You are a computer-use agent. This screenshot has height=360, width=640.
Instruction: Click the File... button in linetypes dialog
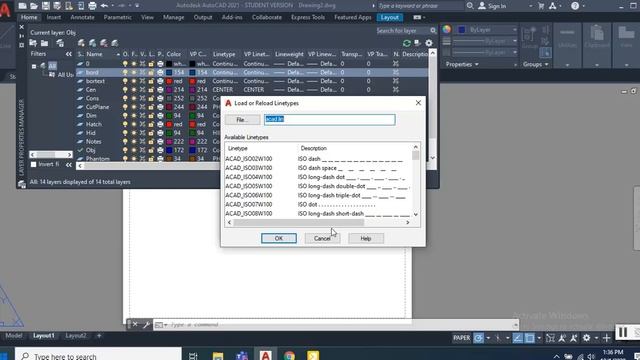pyautogui.click(x=242, y=120)
